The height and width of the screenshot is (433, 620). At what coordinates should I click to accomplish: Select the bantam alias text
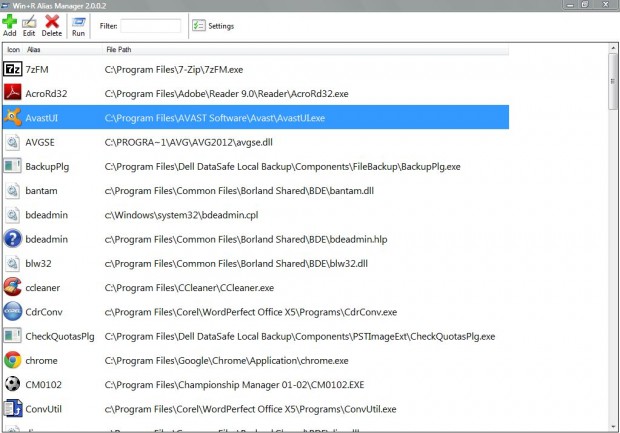pos(41,191)
